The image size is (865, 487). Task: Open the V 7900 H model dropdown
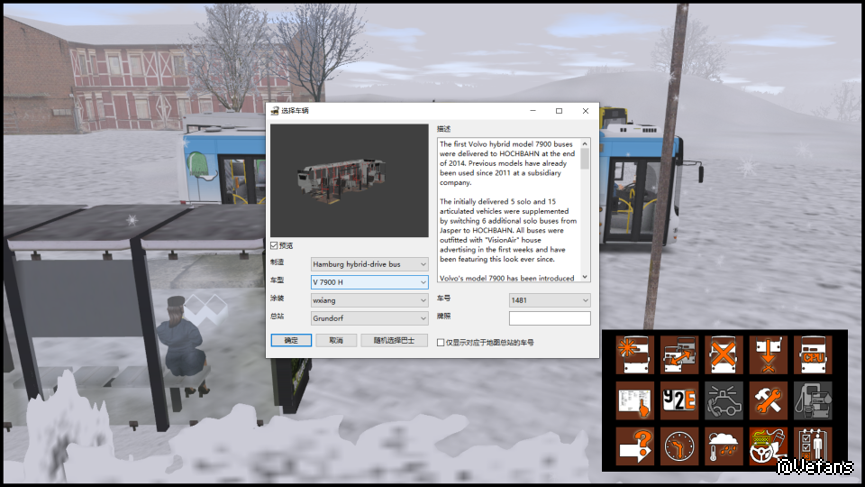coord(369,282)
